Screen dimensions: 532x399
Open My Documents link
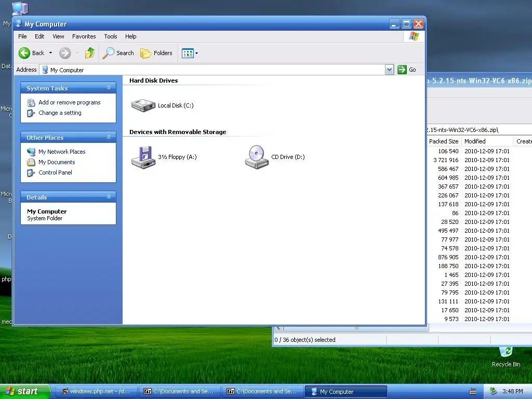pyautogui.click(x=57, y=162)
